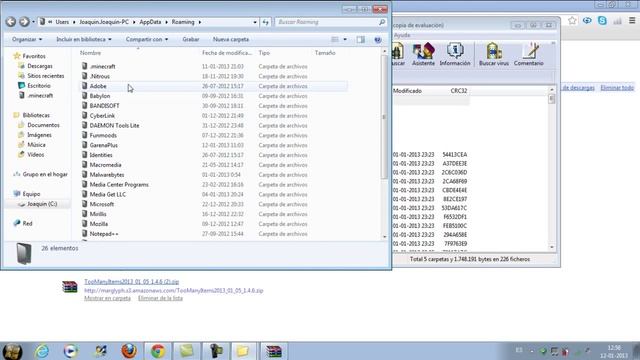
Task: Change view icon in Explorer toolbar
Action: (335, 40)
